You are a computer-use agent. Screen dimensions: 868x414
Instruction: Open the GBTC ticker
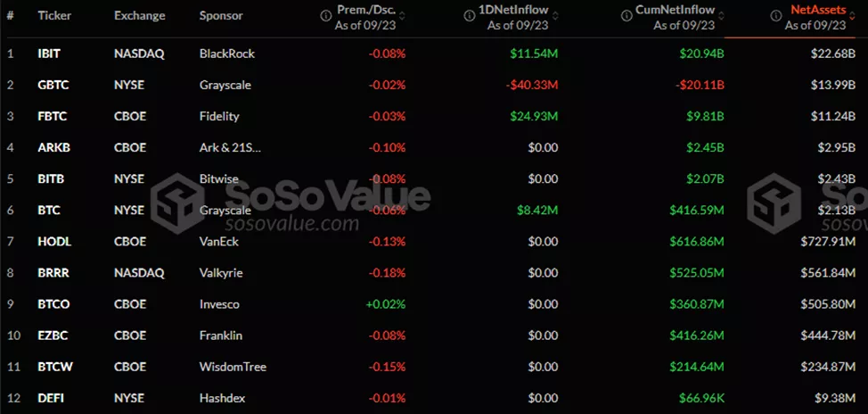pyautogui.click(x=52, y=85)
